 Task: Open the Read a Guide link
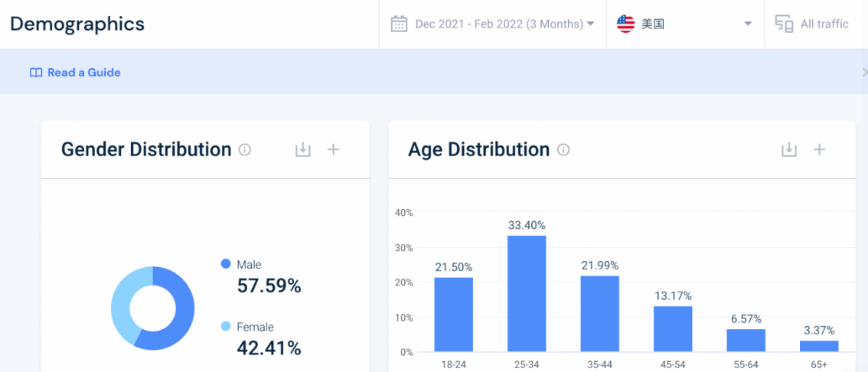pos(84,73)
